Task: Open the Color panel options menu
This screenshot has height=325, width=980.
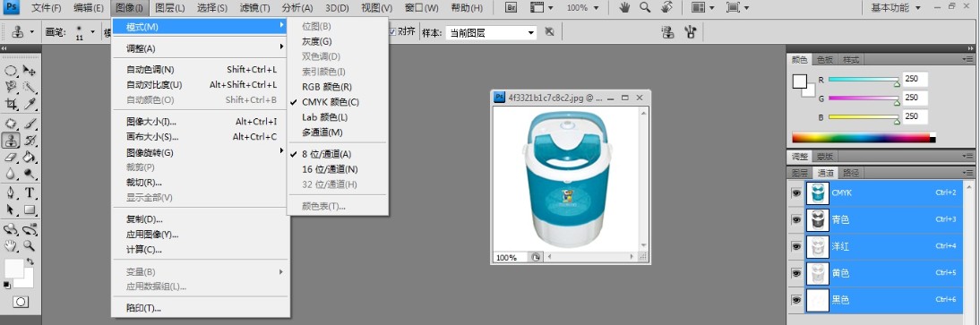Action: (968, 59)
